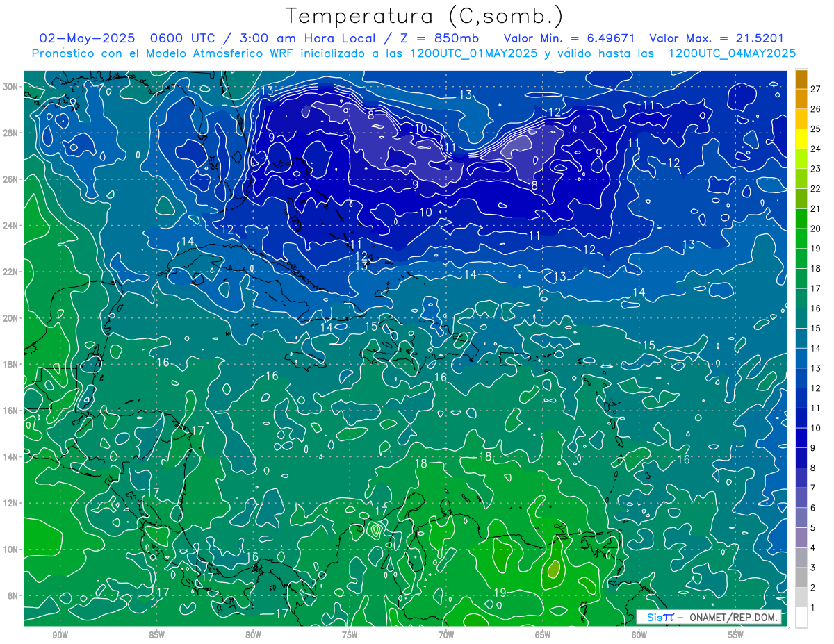This screenshot has width=834, height=644.
Task: Pick the yellow swatch between 24 and 25
Action: [801, 138]
